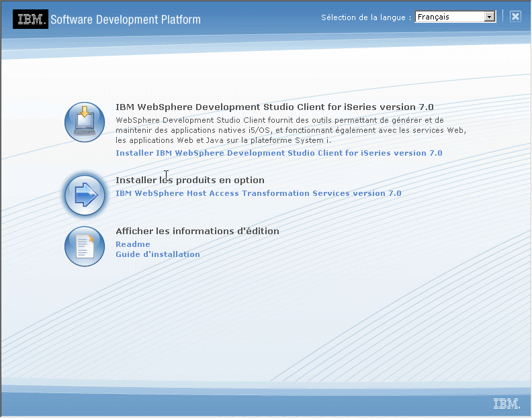Click the document release information icon

pos(85,246)
